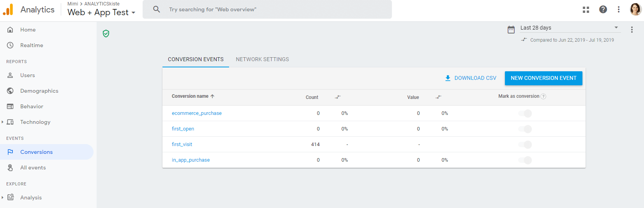Click the green shield status icon
Image resolution: width=644 pixels, height=208 pixels.
click(x=106, y=33)
